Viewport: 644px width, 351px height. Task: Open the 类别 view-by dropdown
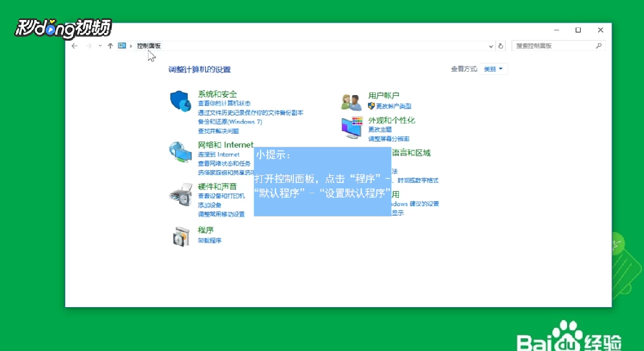coord(493,69)
